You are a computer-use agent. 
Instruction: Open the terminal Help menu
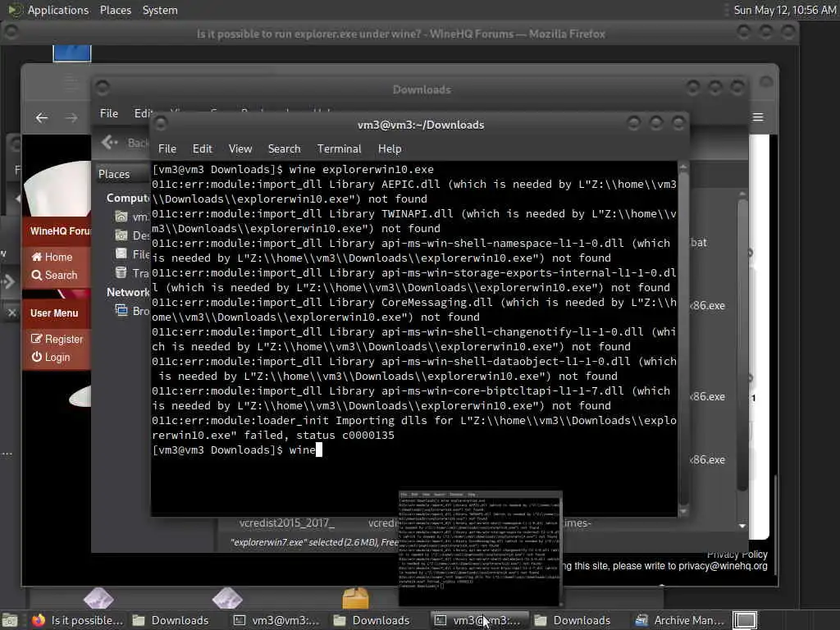(390, 148)
